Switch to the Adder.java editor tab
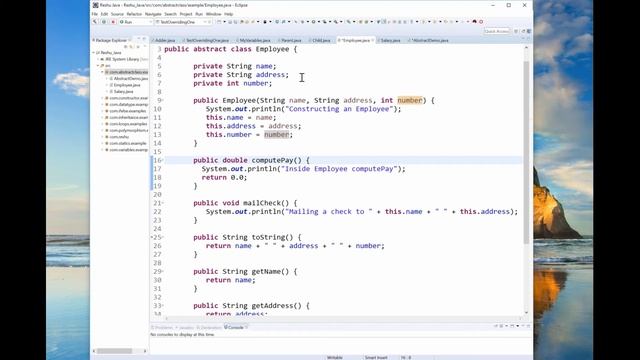Image resolution: width=640 pixels, height=360 pixels. point(165,40)
